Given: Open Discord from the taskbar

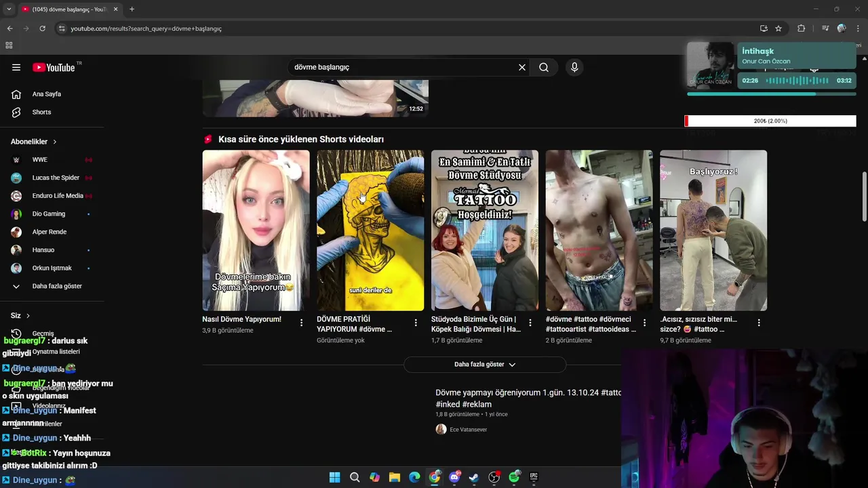Looking at the screenshot, I should click(454, 477).
